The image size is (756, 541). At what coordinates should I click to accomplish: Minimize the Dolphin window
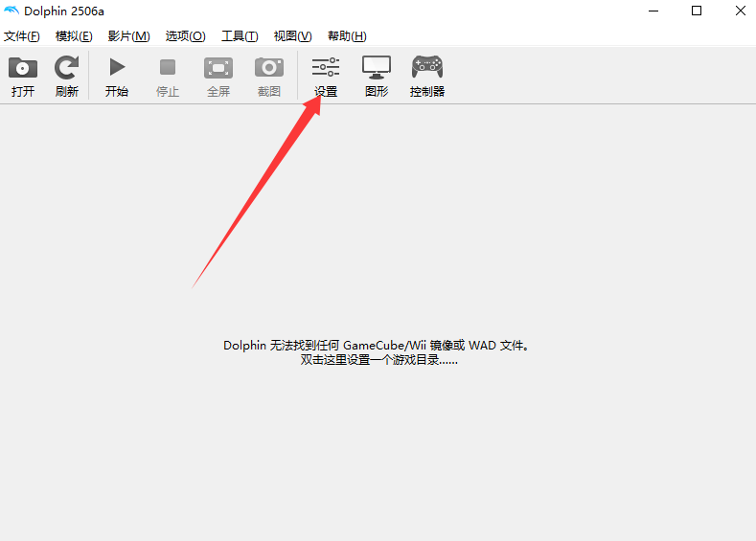point(653,11)
